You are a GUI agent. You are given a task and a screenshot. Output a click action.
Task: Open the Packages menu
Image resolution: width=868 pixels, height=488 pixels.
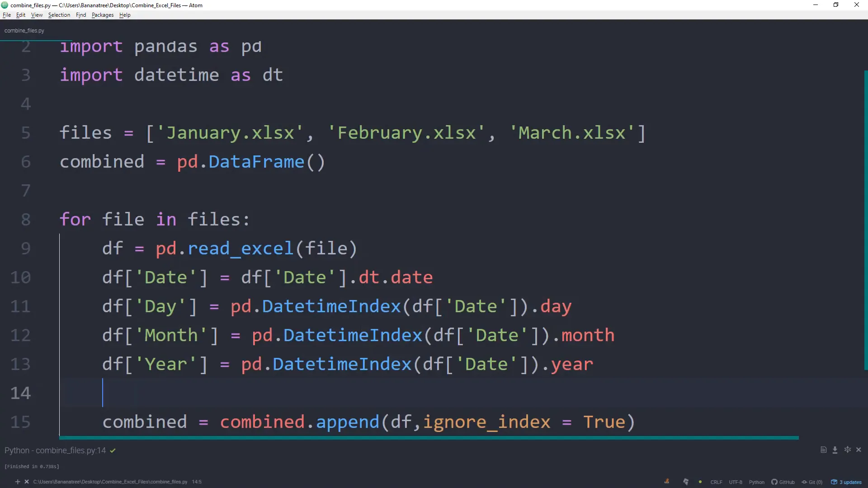(102, 15)
